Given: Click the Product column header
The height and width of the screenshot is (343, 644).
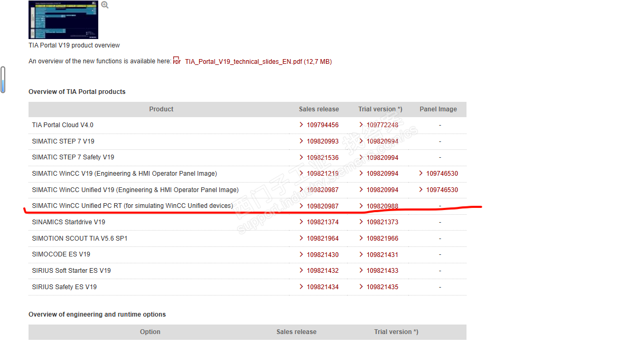Looking at the screenshot, I should [161, 109].
